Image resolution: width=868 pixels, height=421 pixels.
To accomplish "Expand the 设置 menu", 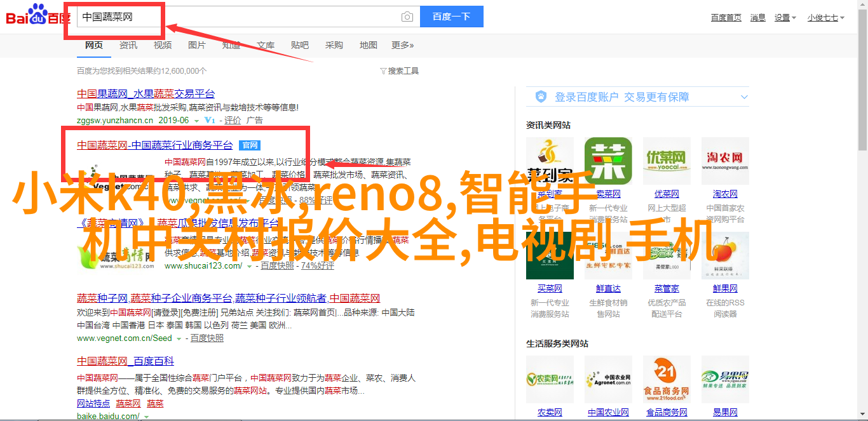I will click(785, 18).
